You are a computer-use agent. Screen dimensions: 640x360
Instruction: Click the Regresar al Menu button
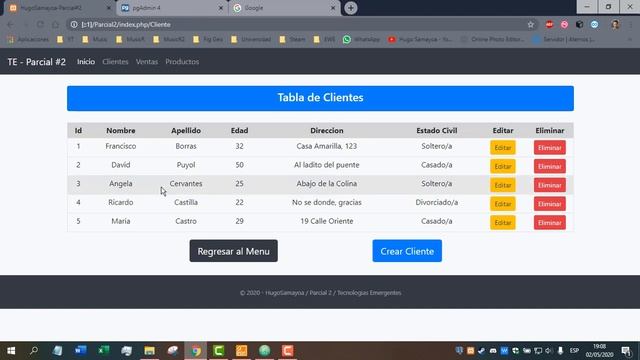click(x=233, y=251)
